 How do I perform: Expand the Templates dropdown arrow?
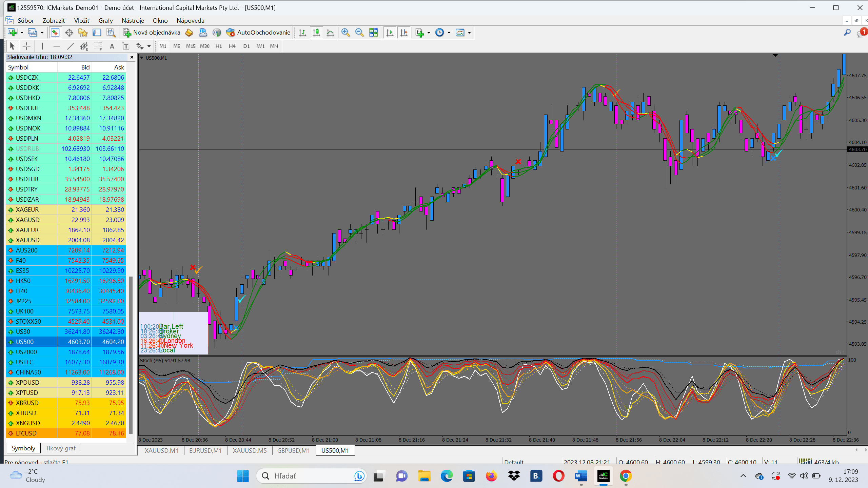click(x=469, y=33)
